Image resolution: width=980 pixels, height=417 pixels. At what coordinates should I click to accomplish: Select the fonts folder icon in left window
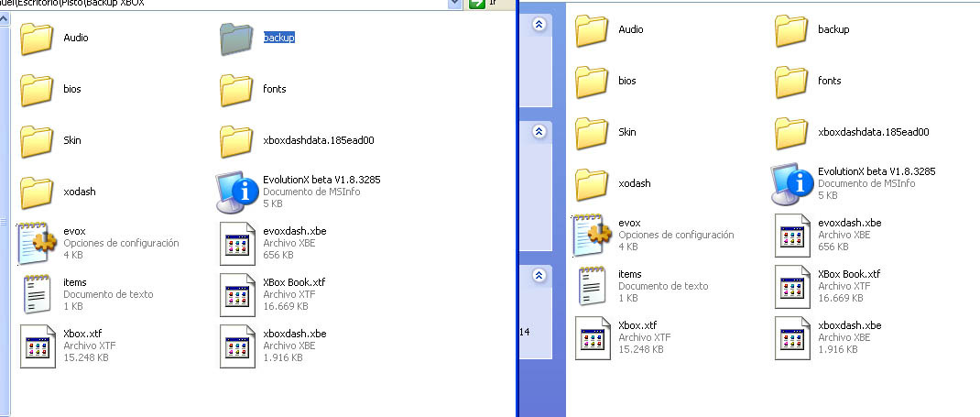point(236,90)
